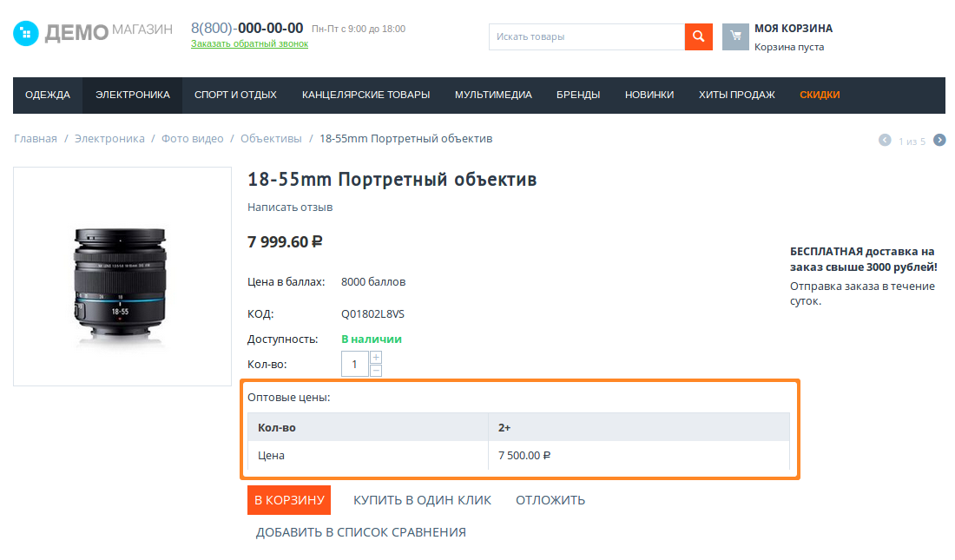The image size is (955, 560).
Task: Click the Заказать обратный звонок link
Action: pos(249,44)
